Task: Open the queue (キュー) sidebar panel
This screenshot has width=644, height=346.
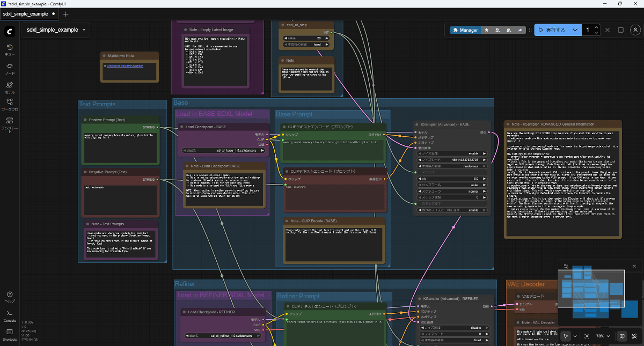Action: click(10, 50)
